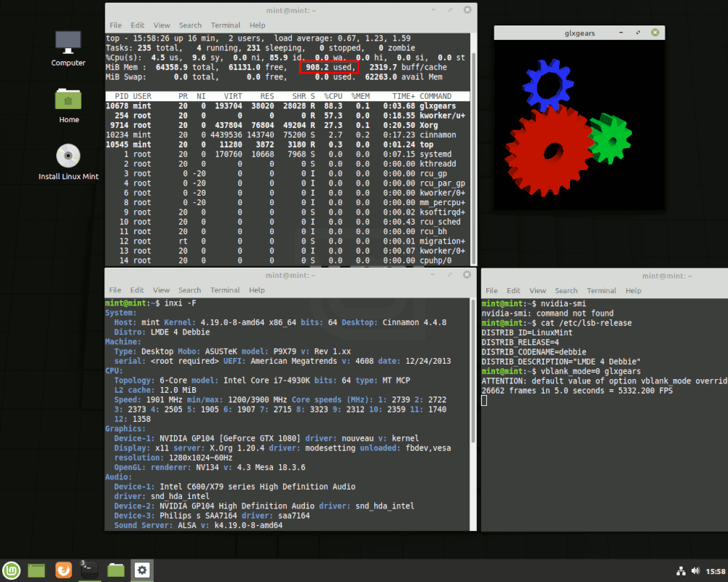Click 'NVIDIA GP104 [GeForce GTX 1080]' text

pyautogui.click(x=230, y=439)
